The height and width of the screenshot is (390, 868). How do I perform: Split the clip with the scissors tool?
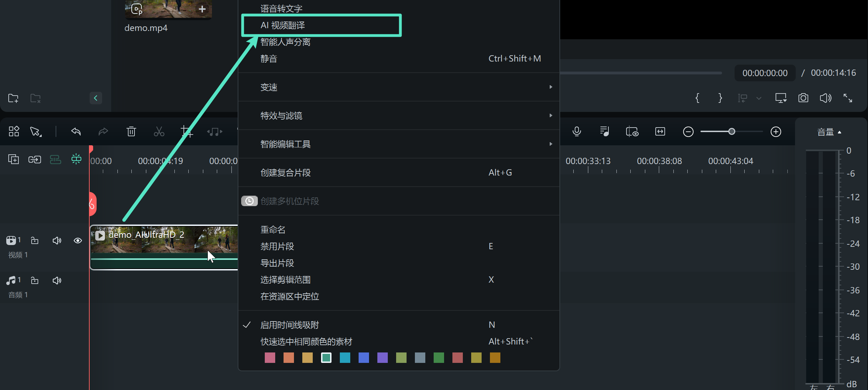(x=159, y=132)
